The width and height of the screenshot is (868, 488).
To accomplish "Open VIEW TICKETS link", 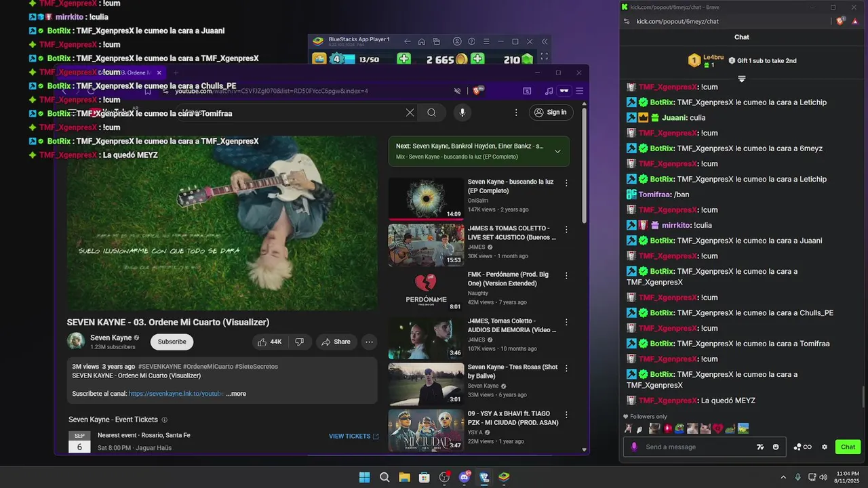I will (353, 436).
